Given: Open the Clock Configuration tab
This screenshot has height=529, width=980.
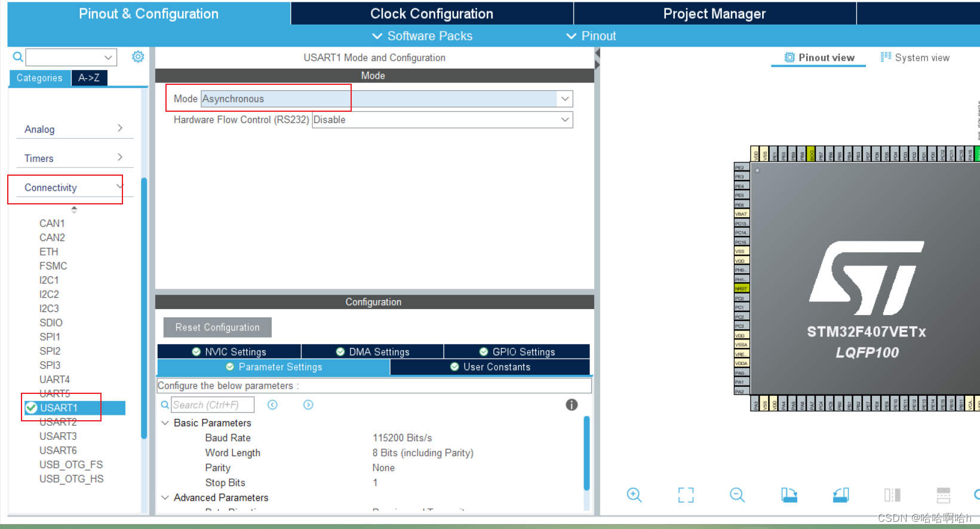Looking at the screenshot, I should coord(431,14).
